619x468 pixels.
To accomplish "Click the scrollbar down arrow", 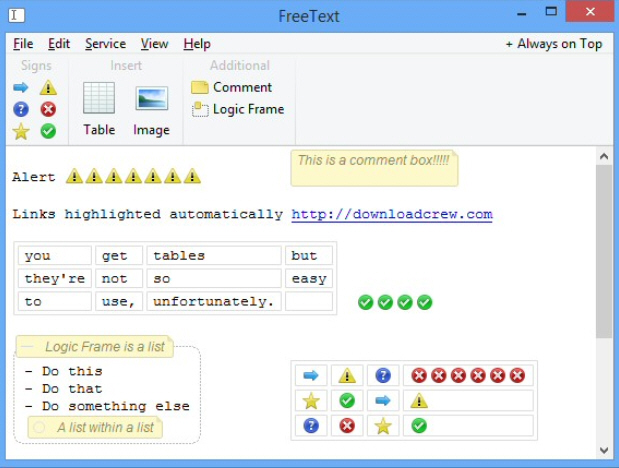I will tap(604, 450).
